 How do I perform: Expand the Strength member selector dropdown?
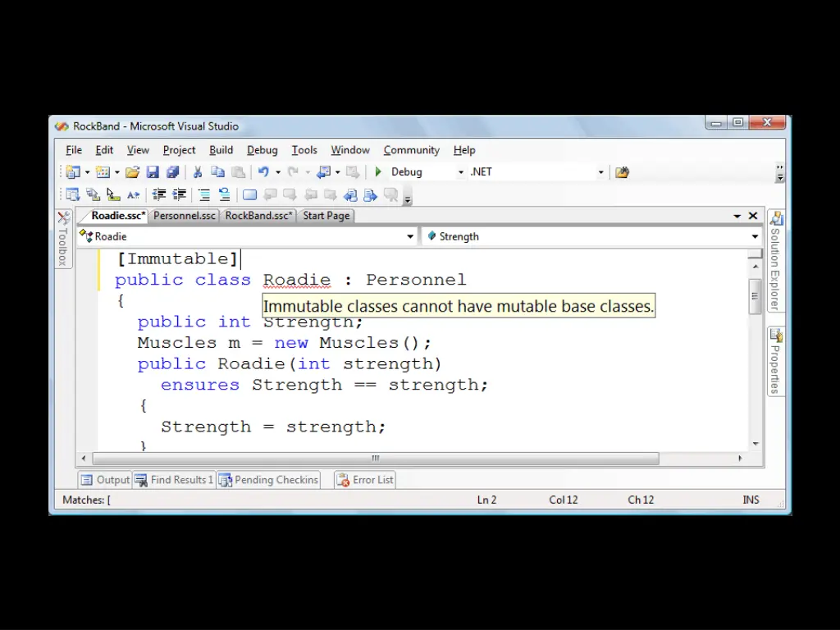(x=755, y=236)
